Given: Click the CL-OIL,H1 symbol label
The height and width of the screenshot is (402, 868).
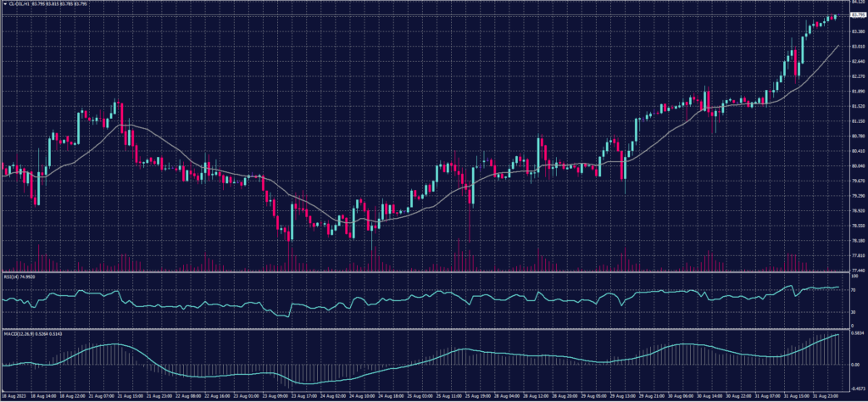Looking at the screenshot, I should pyautogui.click(x=20, y=3).
